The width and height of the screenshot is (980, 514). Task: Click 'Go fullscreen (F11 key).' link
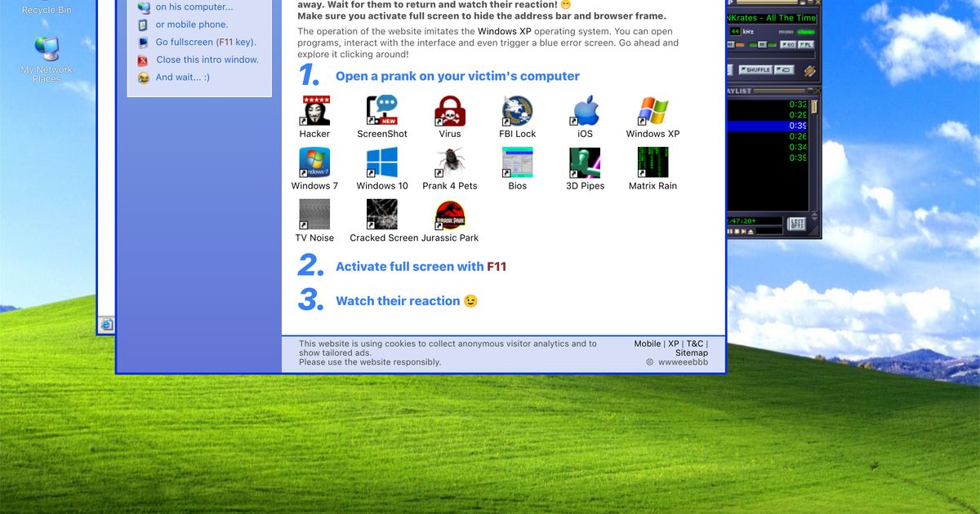point(206,42)
